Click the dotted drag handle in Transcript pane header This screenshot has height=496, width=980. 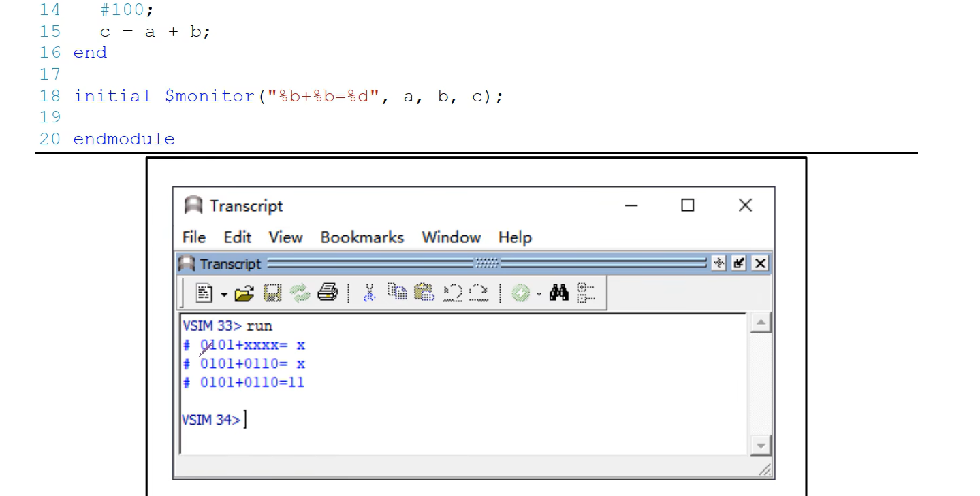pyautogui.click(x=486, y=263)
